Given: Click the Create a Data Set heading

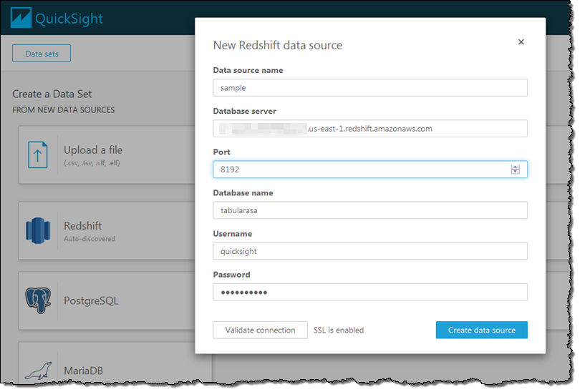Looking at the screenshot, I should coord(52,94).
